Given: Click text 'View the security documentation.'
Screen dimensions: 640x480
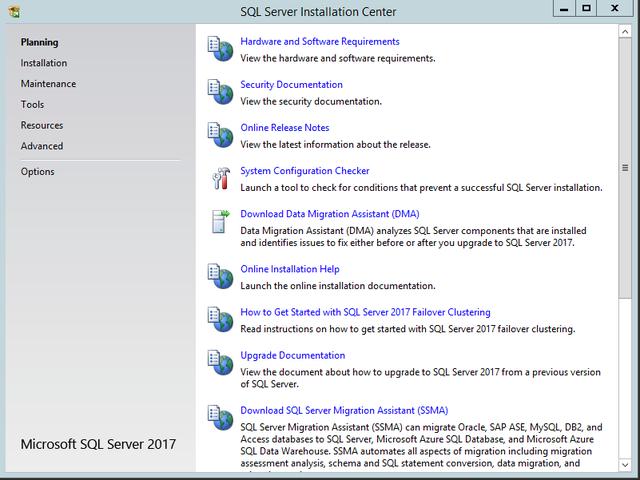Looking at the screenshot, I should [x=311, y=102].
